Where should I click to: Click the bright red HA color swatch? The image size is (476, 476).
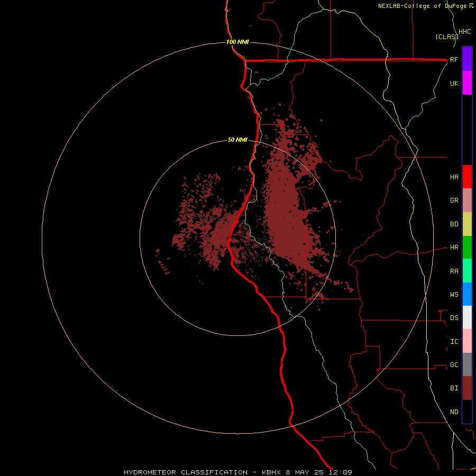(467, 177)
